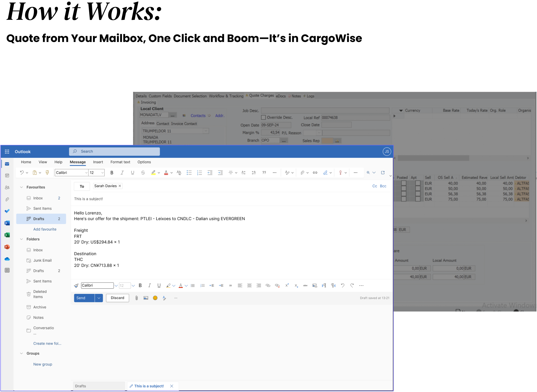Tick Posted checkbox on the 50,00 row
The image size is (537, 392).
pos(404,189)
